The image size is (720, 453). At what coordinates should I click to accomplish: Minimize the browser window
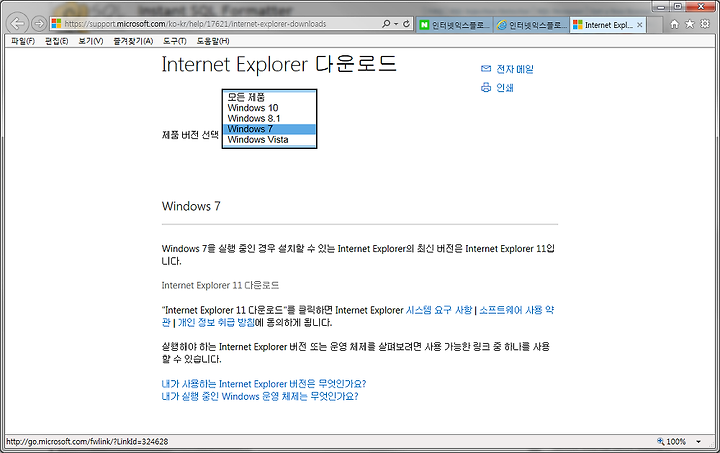tap(661, 7)
